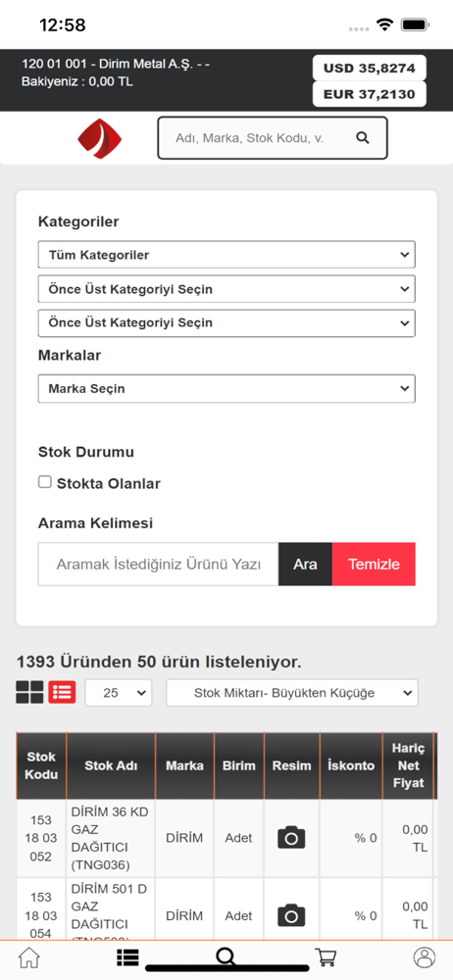Change the 25 items per page dropdown
This screenshot has width=453, height=980.
point(119,693)
